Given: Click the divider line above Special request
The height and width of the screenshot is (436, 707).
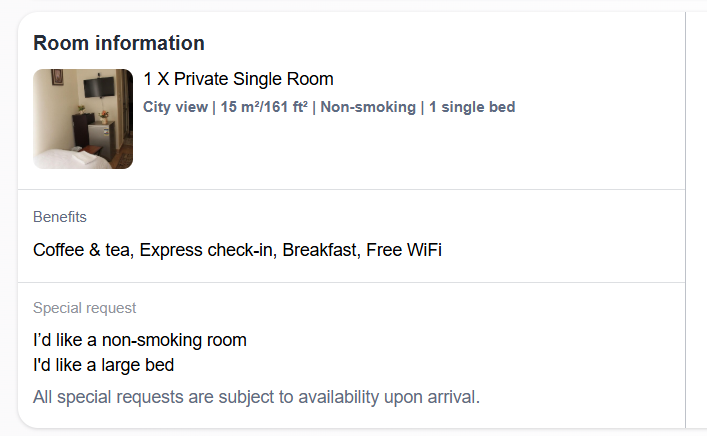Looking at the screenshot, I should pos(352,283).
